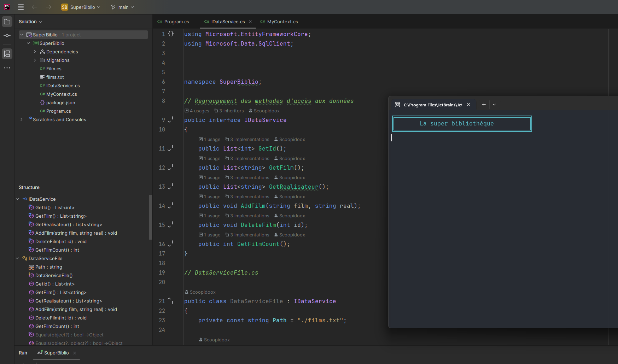The width and height of the screenshot is (618, 364).
Task: Expand the Migrations folder
Action: [35, 60]
